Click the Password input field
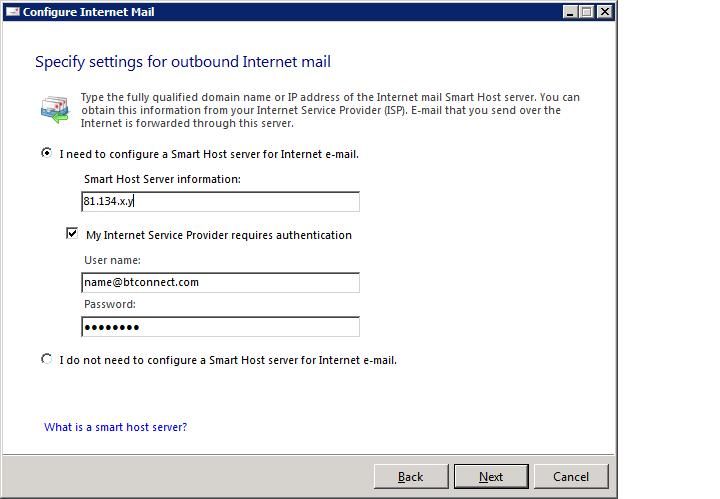Image resolution: width=720 pixels, height=499 pixels. (220, 327)
